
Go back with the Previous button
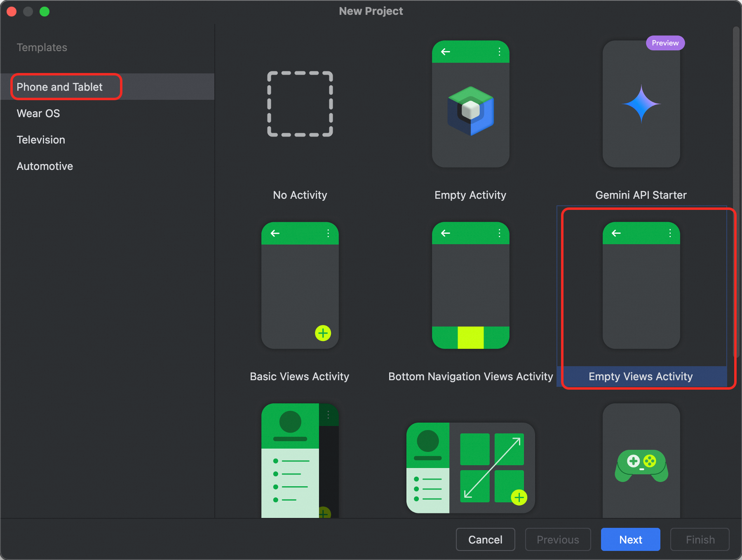click(558, 539)
